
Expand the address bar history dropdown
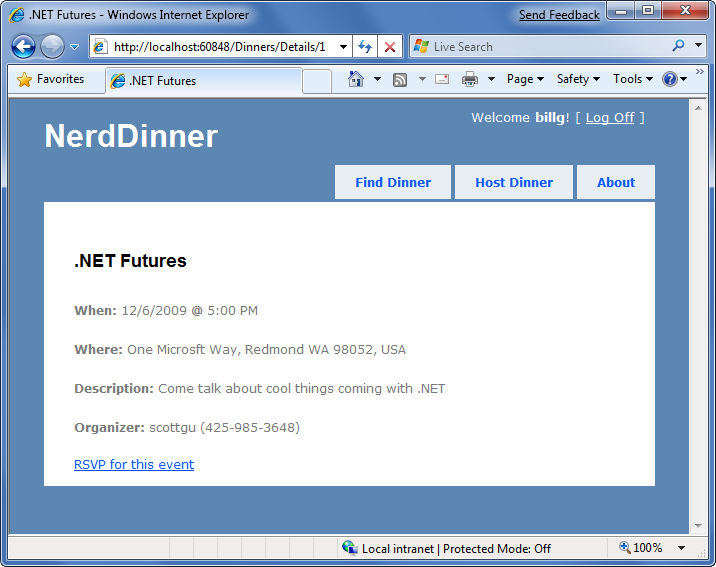tap(343, 47)
